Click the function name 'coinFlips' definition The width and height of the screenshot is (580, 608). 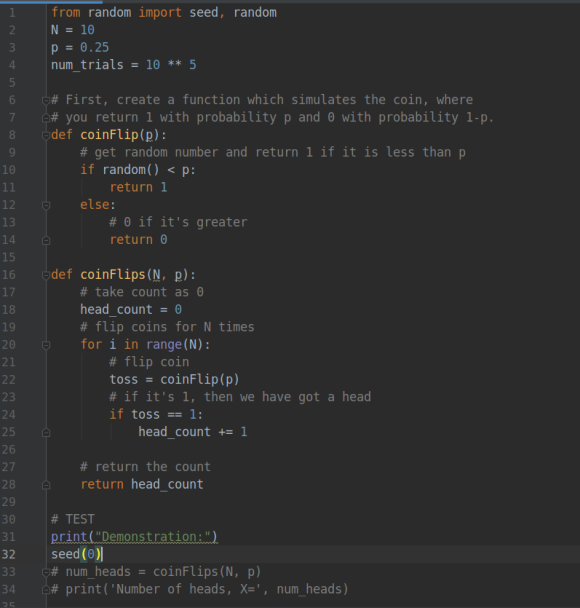tap(113, 275)
